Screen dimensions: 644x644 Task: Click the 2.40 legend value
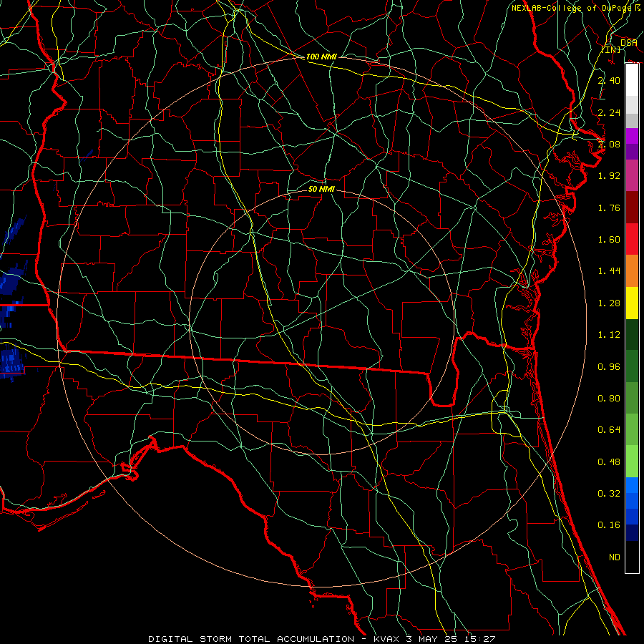[x=609, y=80]
